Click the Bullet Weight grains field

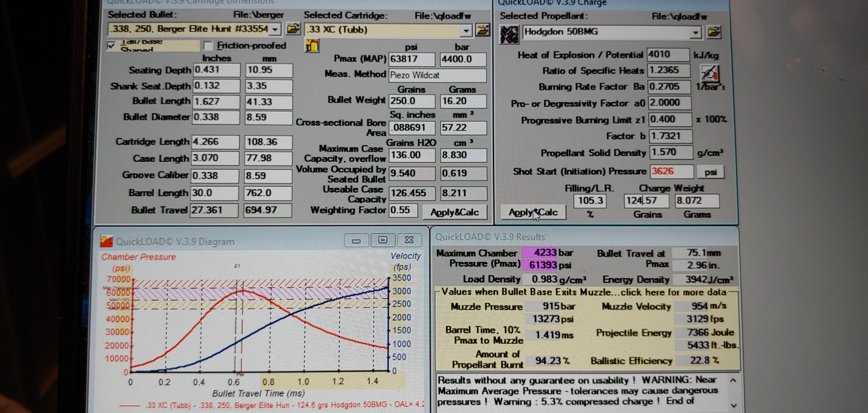coord(412,101)
